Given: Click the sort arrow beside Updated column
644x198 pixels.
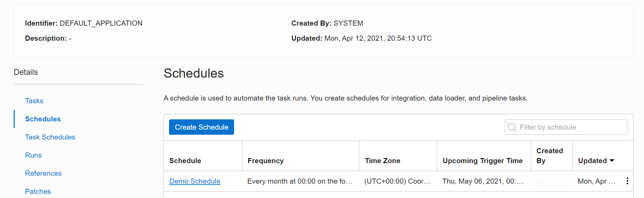Looking at the screenshot, I should (612, 160).
